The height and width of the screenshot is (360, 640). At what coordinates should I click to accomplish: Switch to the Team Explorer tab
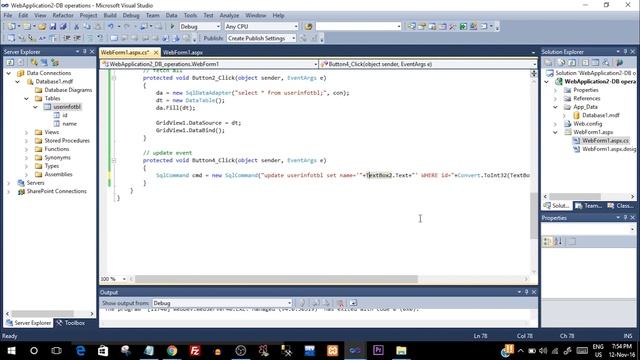pyautogui.click(x=589, y=206)
